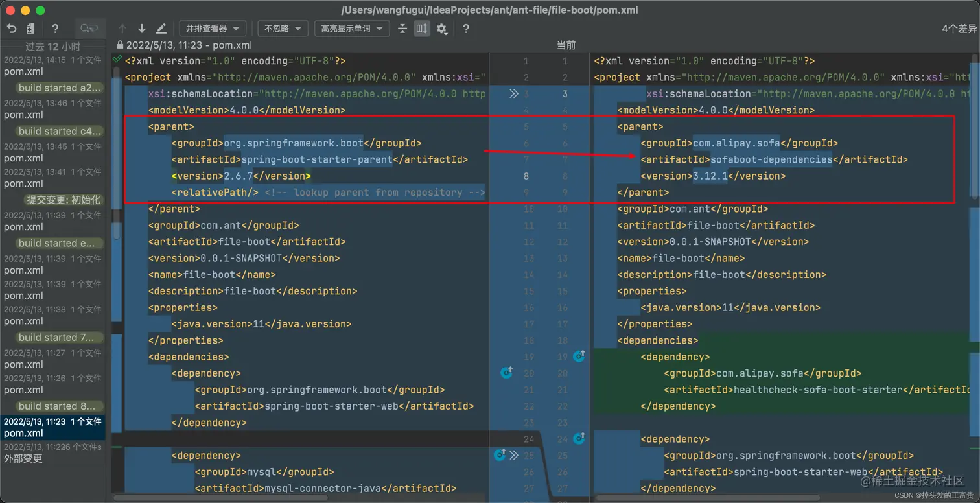Click the 'build started a2...' label
The height and width of the screenshot is (503, 980).
click(60, 88)
